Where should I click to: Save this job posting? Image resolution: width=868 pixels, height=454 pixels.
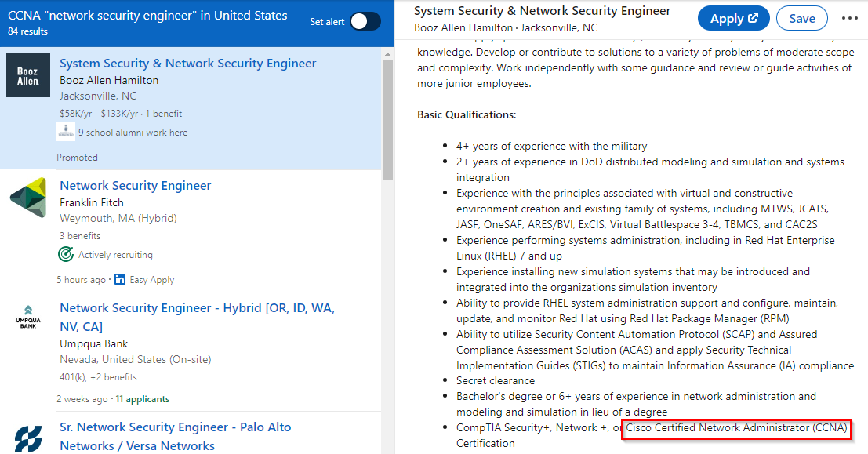801,19
